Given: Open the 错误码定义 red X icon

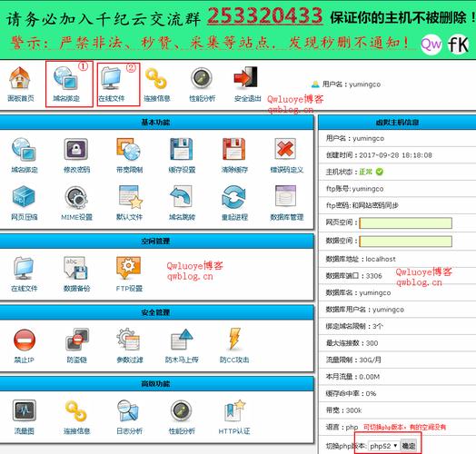Looking at the screenshot, I should 285,149.
